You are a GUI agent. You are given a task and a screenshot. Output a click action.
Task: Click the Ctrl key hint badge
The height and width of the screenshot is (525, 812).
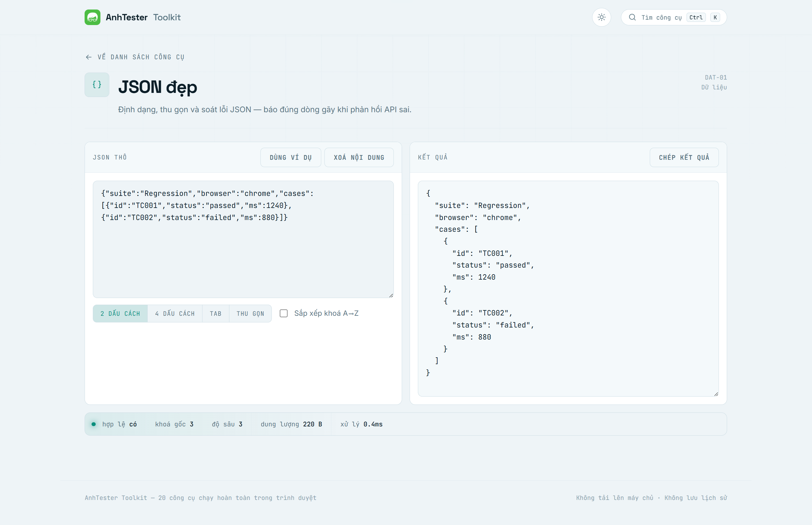(x=696, y=17)
